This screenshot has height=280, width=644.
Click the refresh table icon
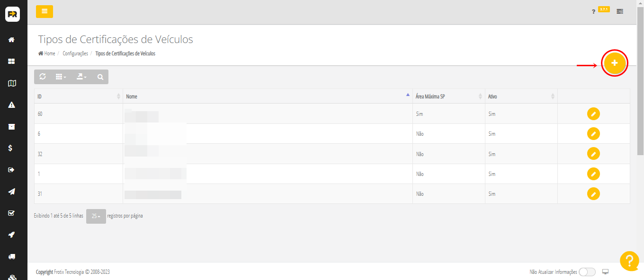(43, 77)
